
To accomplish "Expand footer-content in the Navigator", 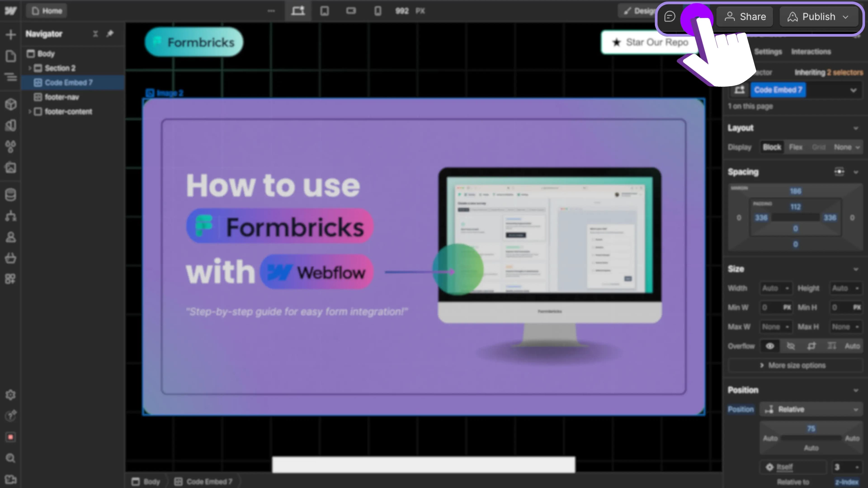I will pos(30,111).
